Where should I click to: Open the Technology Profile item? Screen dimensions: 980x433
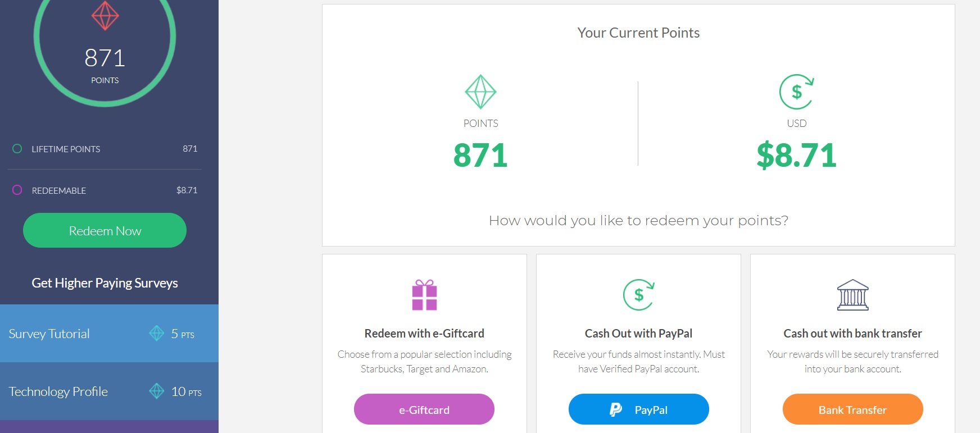tap(58, 391)
